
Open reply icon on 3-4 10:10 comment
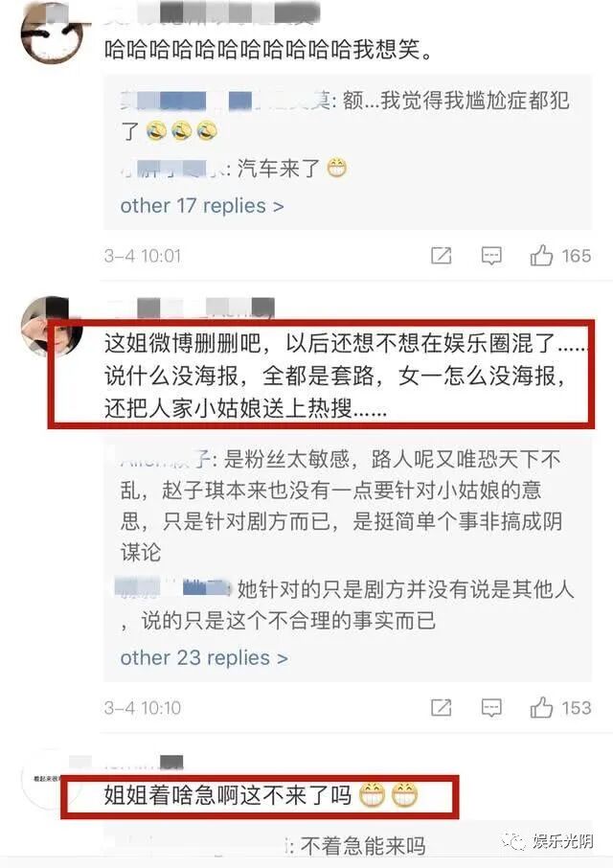point(491,707)
